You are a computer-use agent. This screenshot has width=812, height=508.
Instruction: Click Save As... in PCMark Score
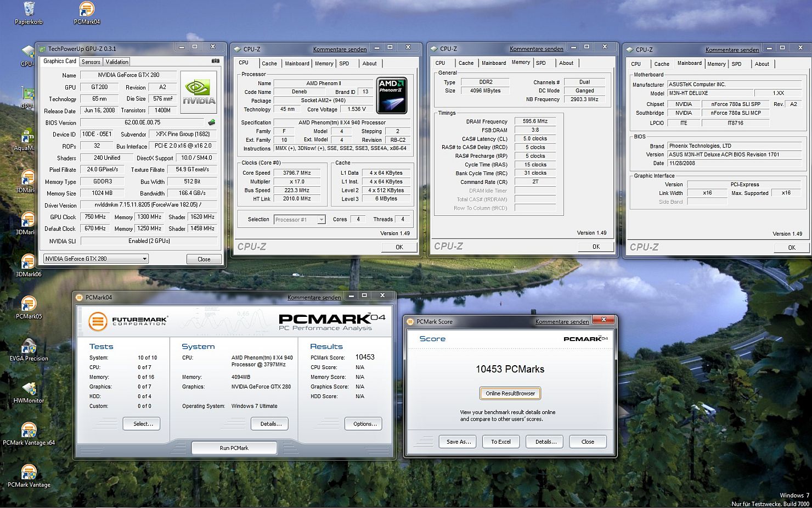pyautogui.click(x=459, y=442)
